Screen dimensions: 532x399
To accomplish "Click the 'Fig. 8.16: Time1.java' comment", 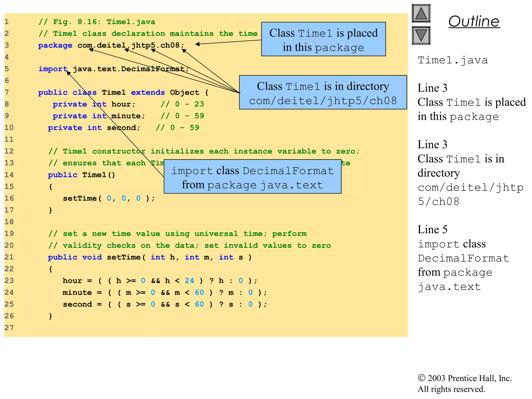I will coord(97,22).
